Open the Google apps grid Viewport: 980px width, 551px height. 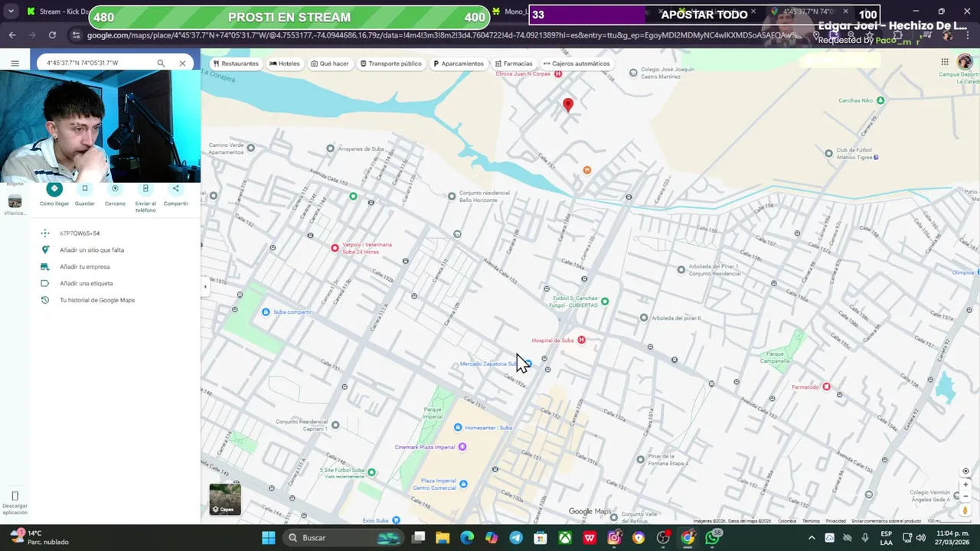[x=945, y=62]
